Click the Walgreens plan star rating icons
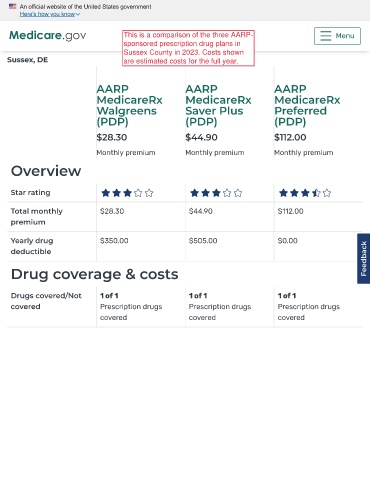This screenshot has width=370, height=480. point(127,193)
